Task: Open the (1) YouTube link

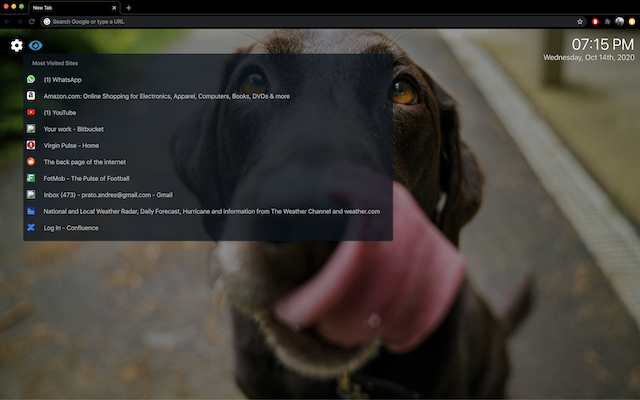Action: 60,113
